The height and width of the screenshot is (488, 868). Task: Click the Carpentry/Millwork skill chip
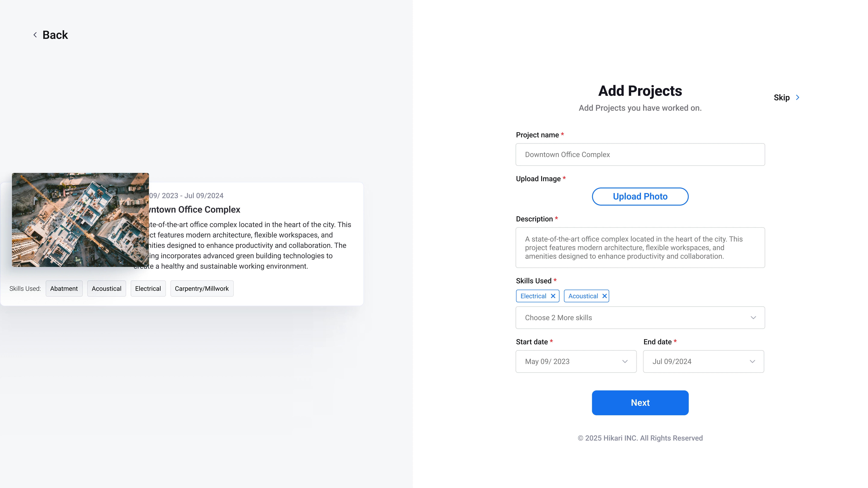pos(201,289)
